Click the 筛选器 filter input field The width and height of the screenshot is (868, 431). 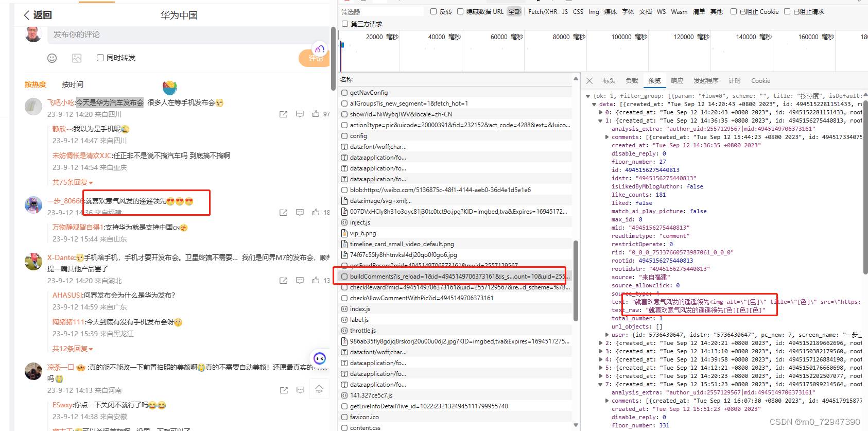point(381,11)
